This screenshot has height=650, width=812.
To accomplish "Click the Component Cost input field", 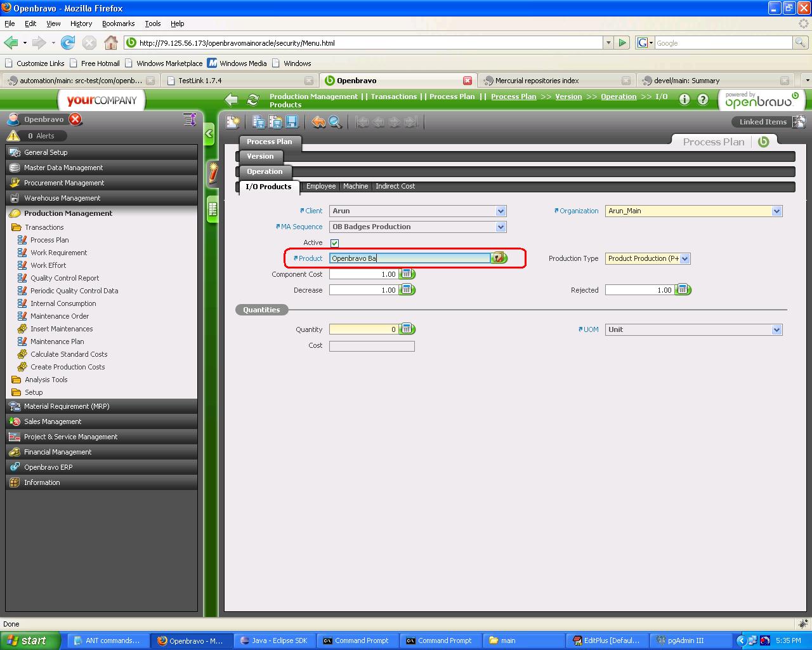I will pos(364,274).
